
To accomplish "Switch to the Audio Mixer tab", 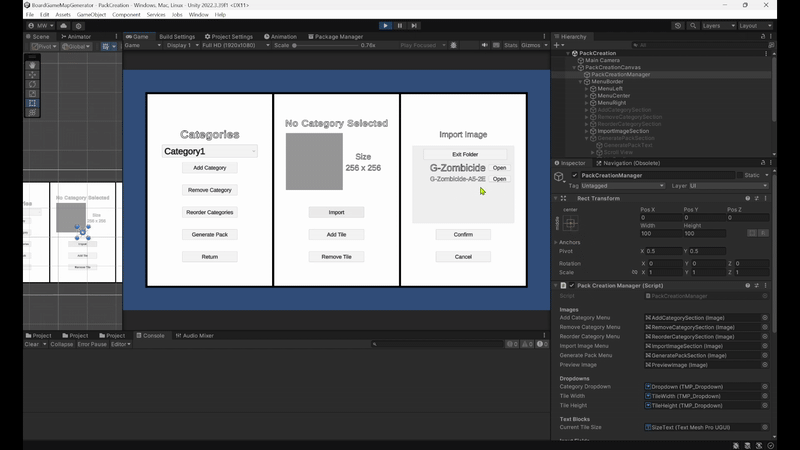I will pos(196,335).
